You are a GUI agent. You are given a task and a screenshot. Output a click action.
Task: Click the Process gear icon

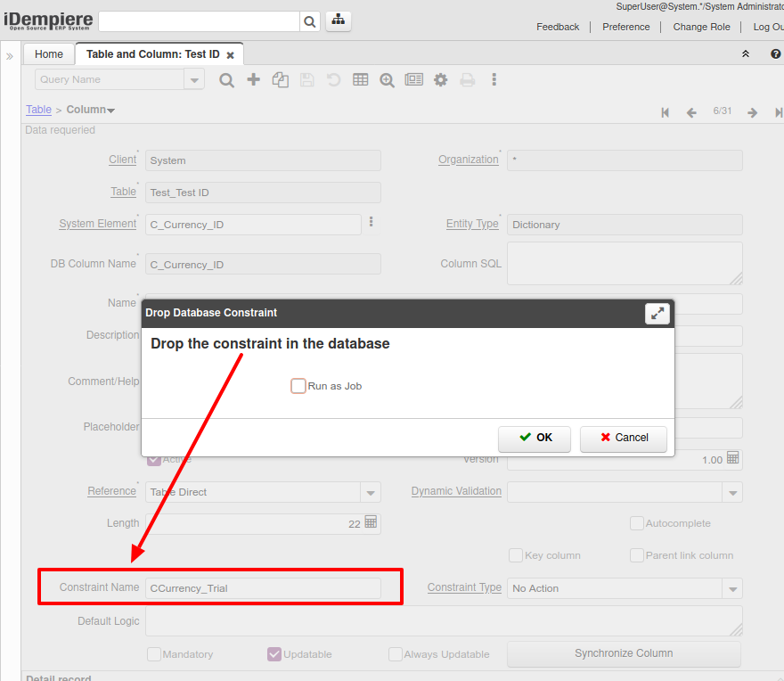[x=440, y=80]
